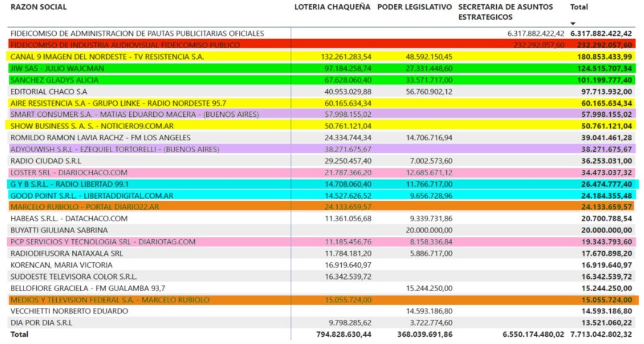The height and width of the screenshot is (344, 644).
Task: Select the PODER LEGISLATIVO column header
Action: (x=414, y=7)
